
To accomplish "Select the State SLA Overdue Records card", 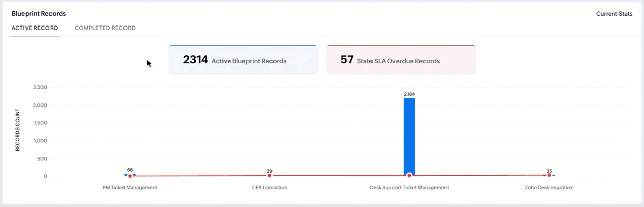I will tap(401, 60).
